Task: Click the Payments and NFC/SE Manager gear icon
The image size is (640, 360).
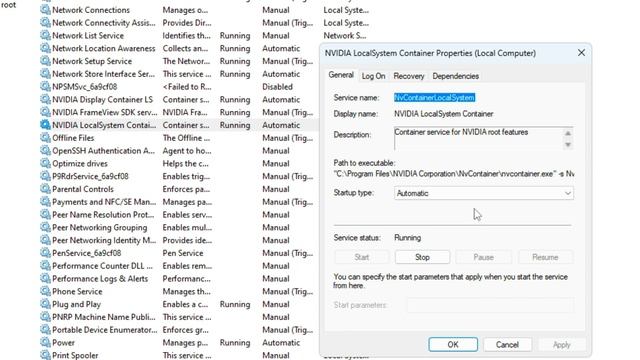Action: pyautogui.click(x=45, y=202)
